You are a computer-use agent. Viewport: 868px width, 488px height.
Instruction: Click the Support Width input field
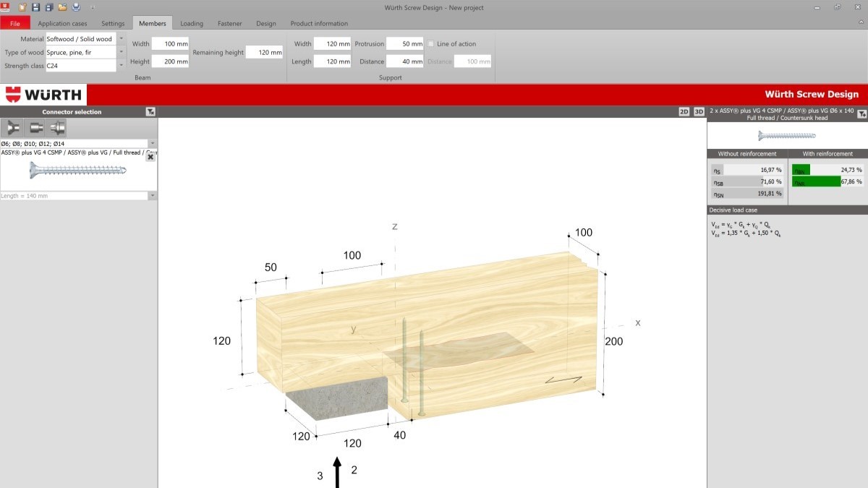pos(333,44)
